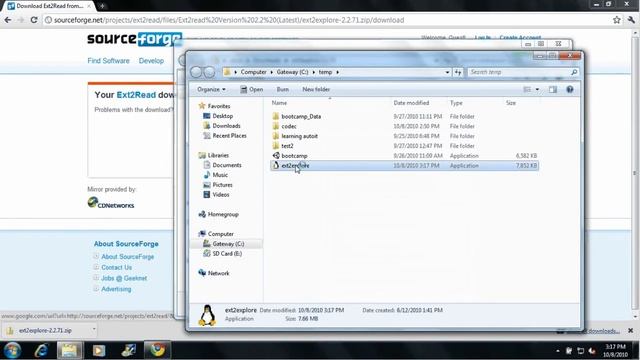The image size is (640, 360).
Task: Open the change view options dropdown arrow
Action: point(537,89)
